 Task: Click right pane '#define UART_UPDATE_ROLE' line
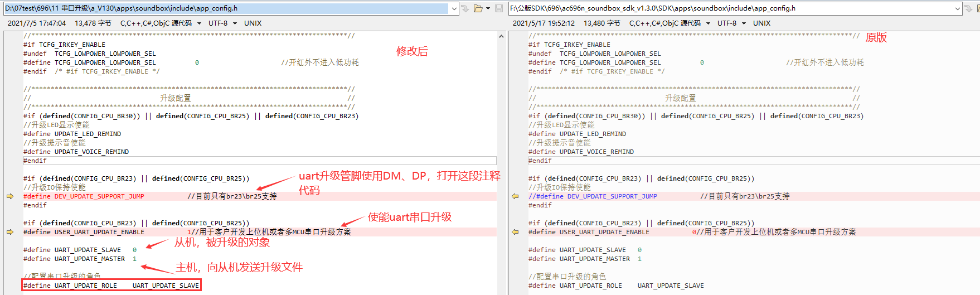[x=616, y=286]
